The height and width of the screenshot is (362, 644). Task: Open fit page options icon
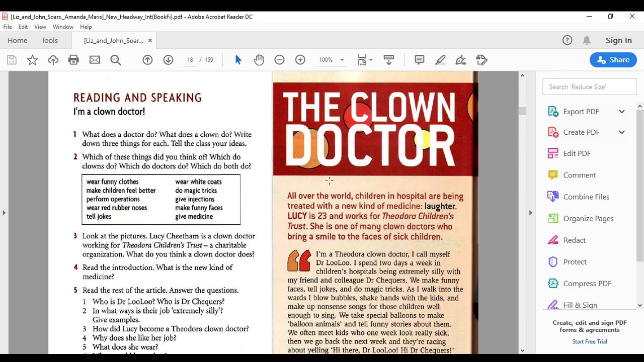click(x=365, y=60)
